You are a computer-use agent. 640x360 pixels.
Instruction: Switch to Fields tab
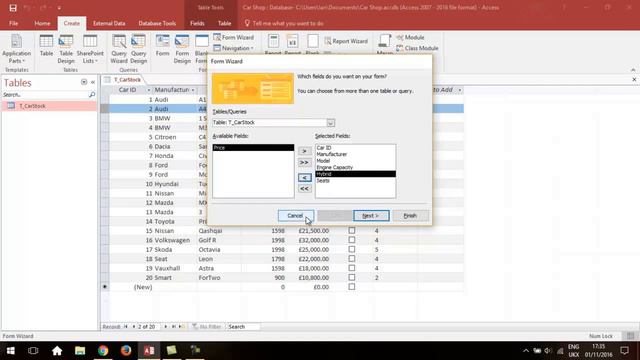pyautogui.click(x=197, y=23)
